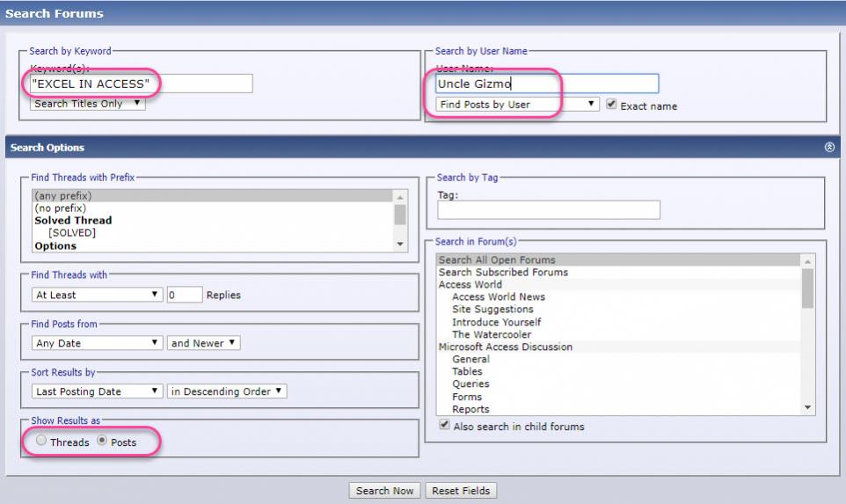
Task: Select Introduce Yourself forum
Action: pos(619,322)
